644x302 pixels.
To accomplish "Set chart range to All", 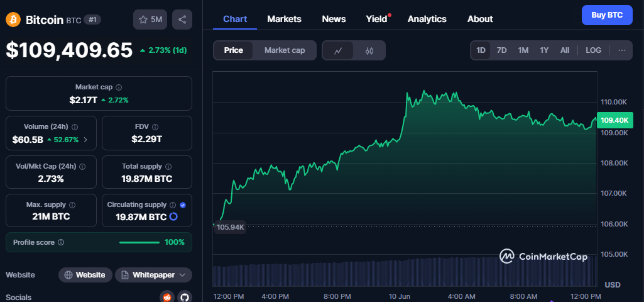I will pyautogui.click(x=565, y=50).
